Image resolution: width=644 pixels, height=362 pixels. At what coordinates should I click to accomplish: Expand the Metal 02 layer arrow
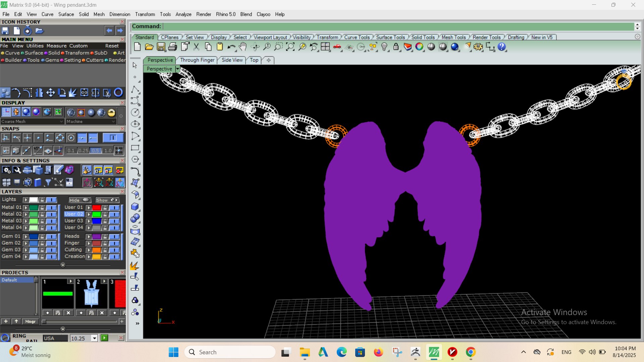click(x=25, y=215)
